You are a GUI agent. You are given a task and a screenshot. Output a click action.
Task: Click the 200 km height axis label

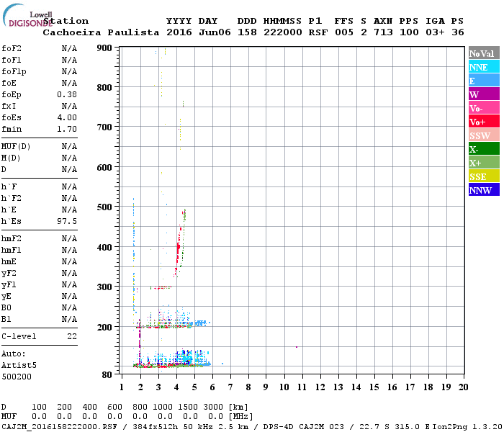point(104,327)
